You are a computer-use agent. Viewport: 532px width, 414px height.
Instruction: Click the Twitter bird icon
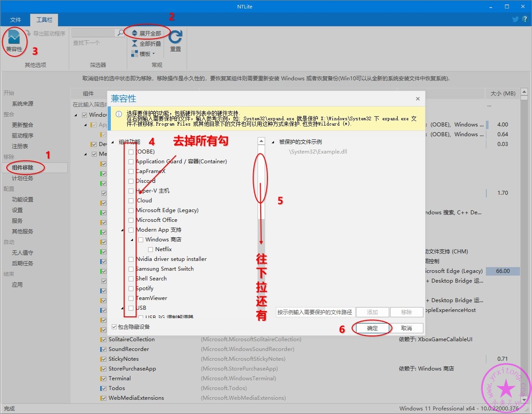pyautogui.click(x=515, y=19)
